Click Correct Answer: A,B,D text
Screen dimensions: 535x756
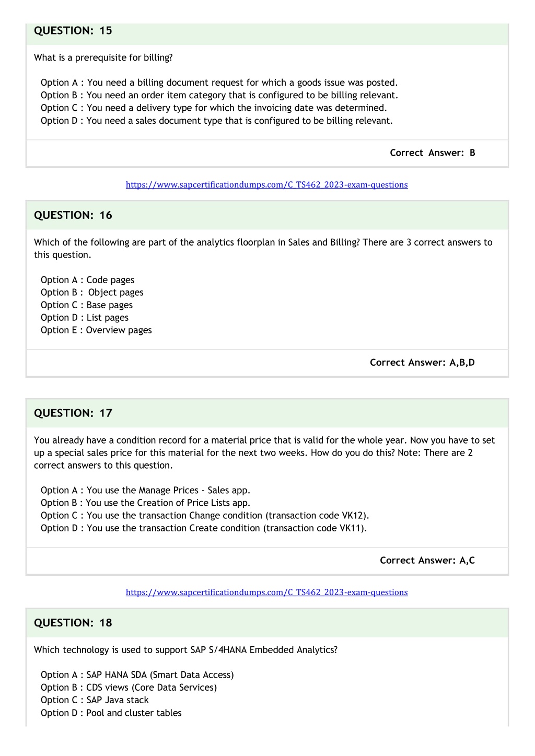tap(422, 362)
